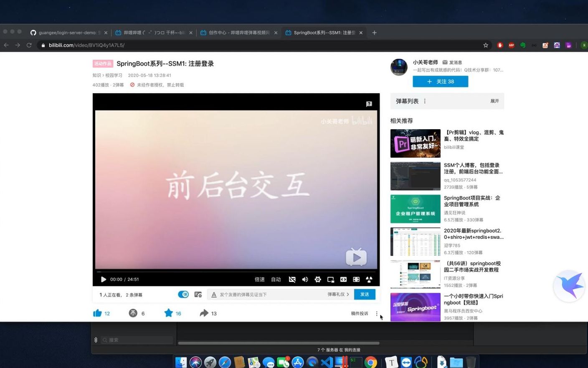Open 一个小时带你快速入门 Springboot video
Image resolution: width=588 pixels, height=368 pixels.
click(x=474, y=299)
